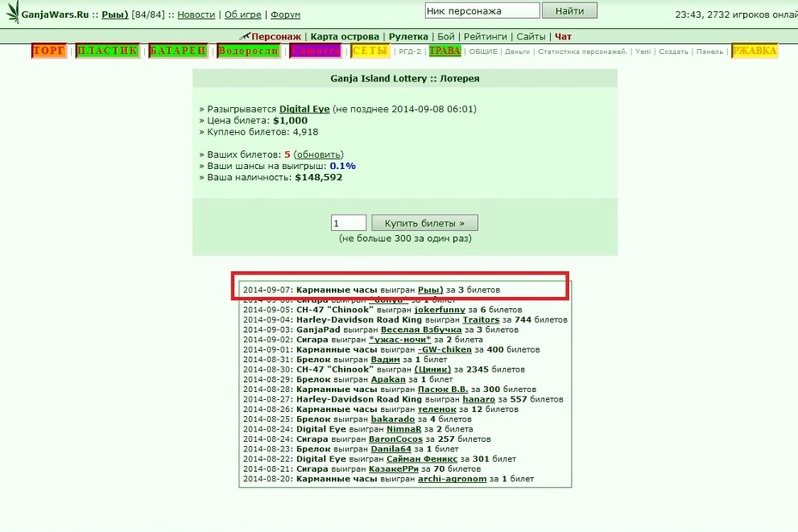
Task: Open the Статистика персонажей shortcut link
Action: tap(583, 51)
